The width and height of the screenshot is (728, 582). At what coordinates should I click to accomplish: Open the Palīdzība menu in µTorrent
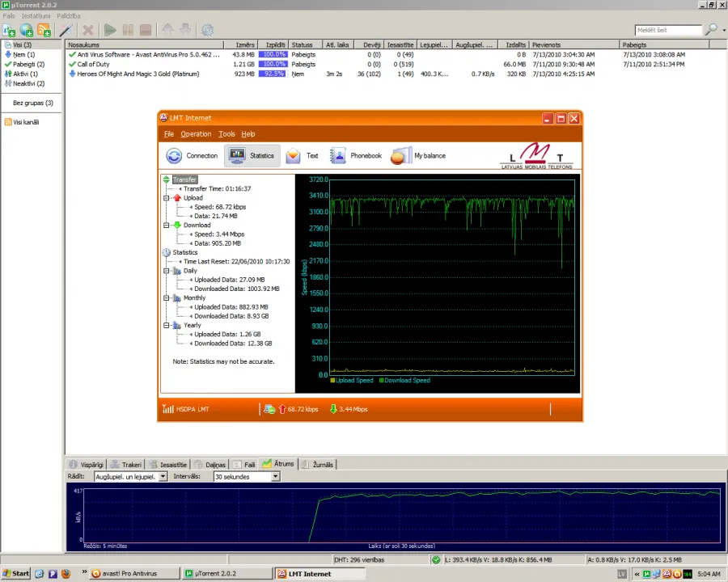point(69,16)
